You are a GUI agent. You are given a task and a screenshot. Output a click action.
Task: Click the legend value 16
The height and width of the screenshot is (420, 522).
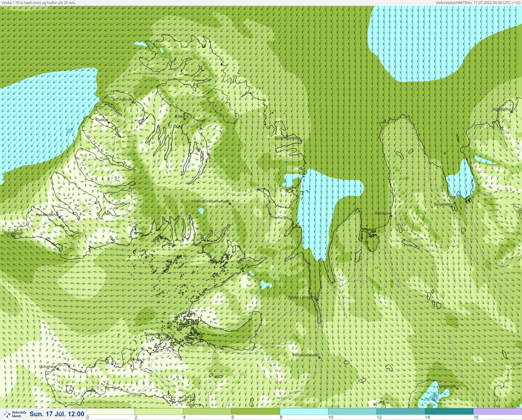coord(476,417)
